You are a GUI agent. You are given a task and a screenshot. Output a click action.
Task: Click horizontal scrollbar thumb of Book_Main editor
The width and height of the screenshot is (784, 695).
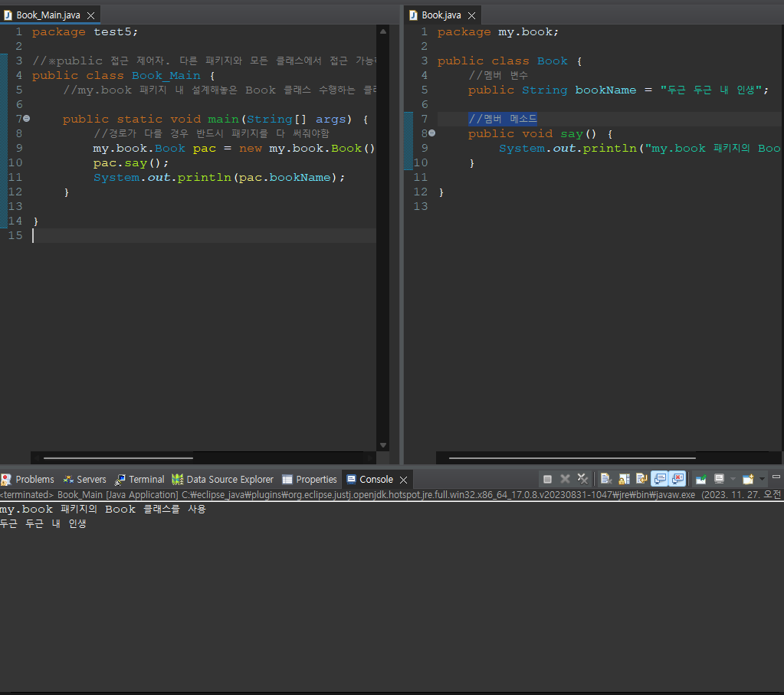pyautogui.click(x=118, y=457)
